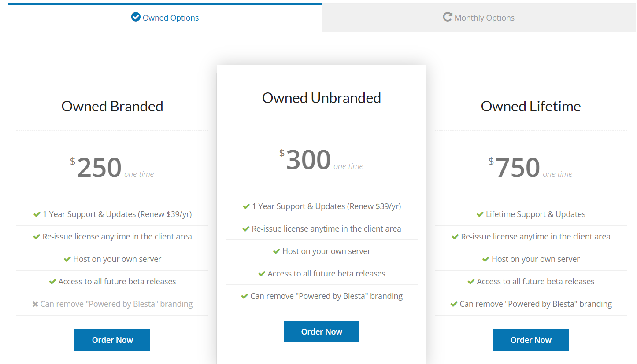The width and height of the screenshot is (637, 364).
Task: Click Owned Lifetime's beta releases checkmark
Action: click(x=471, y=282)
